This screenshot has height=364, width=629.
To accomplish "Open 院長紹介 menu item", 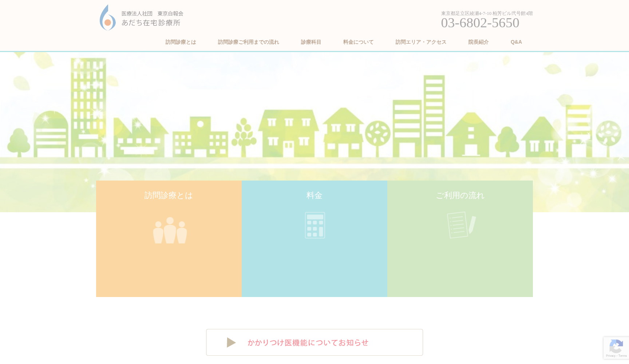I will pos(478,42).
